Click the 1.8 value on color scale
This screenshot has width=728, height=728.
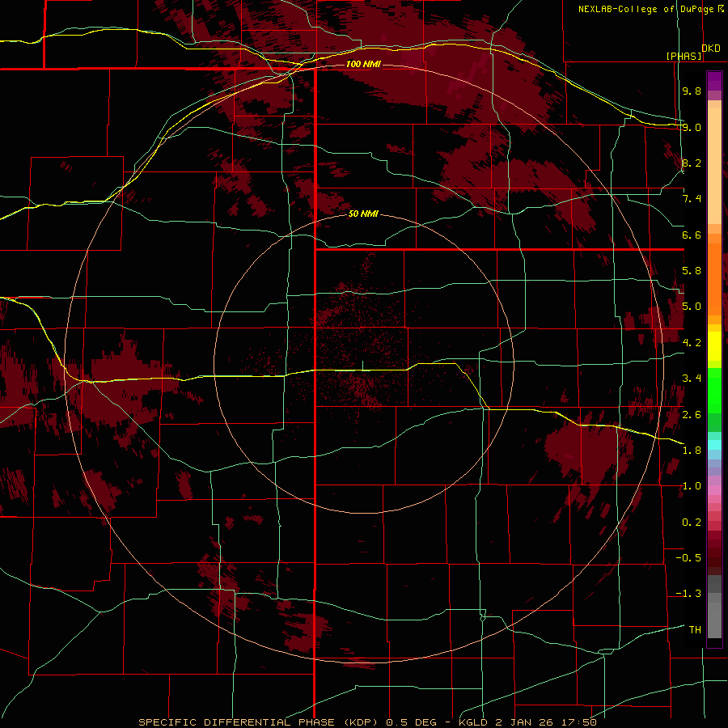click(692, 451)
